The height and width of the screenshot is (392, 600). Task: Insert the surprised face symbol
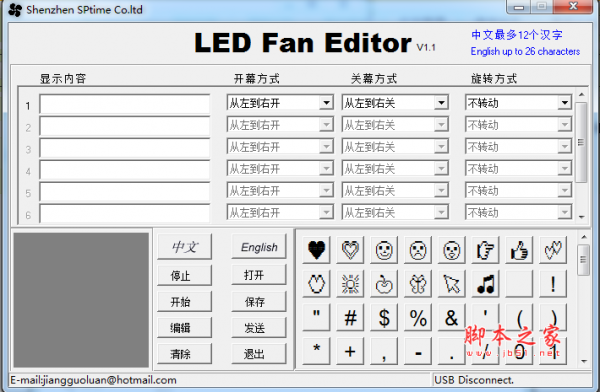coord(452,250)
